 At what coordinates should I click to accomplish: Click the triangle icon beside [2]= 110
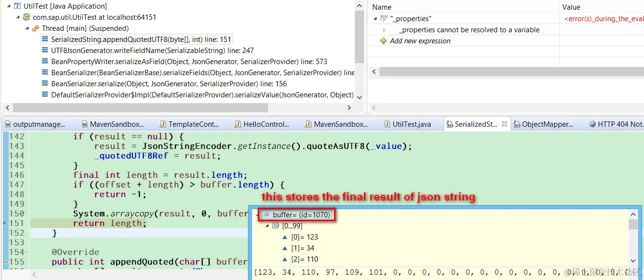286,259
